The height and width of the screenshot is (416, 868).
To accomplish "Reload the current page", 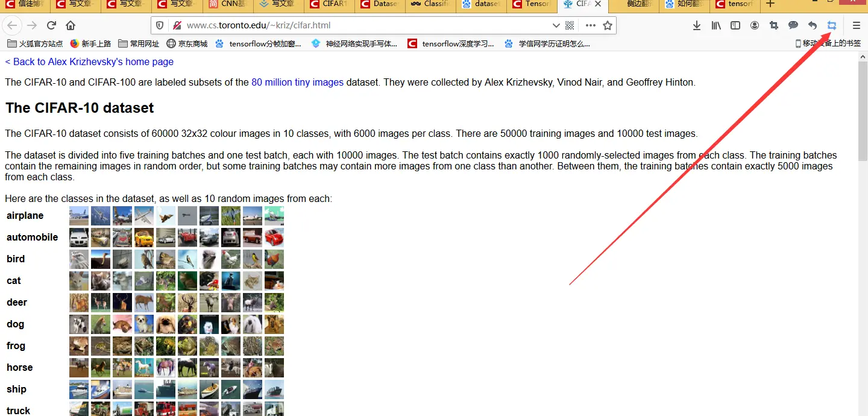I will point(51,25).
